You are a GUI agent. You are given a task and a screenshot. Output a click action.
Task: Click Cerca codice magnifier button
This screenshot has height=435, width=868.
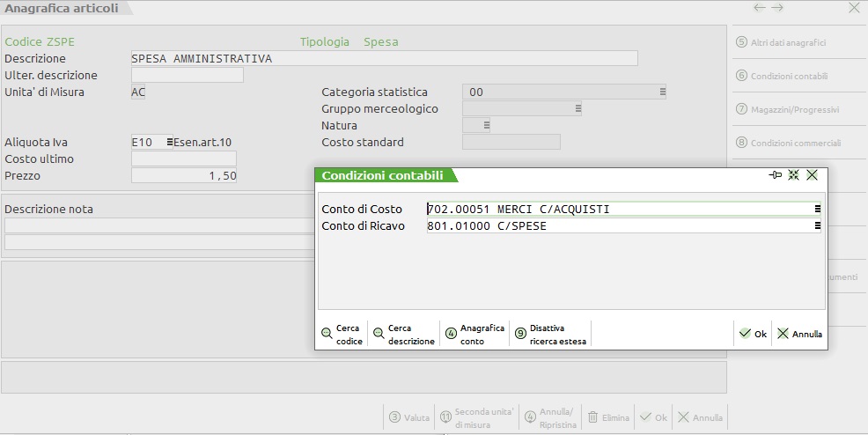click(342, 334)
